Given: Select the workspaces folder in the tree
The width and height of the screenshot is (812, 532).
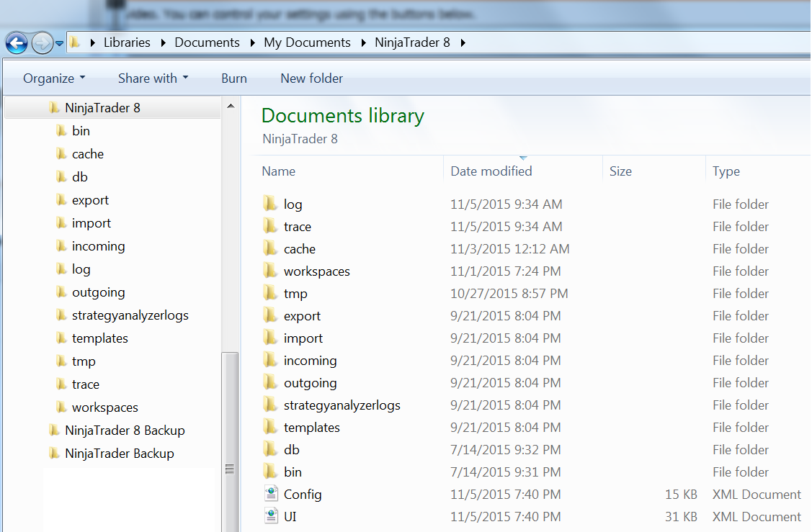Looking at the screenshot, I should click(x=104, y=407).
